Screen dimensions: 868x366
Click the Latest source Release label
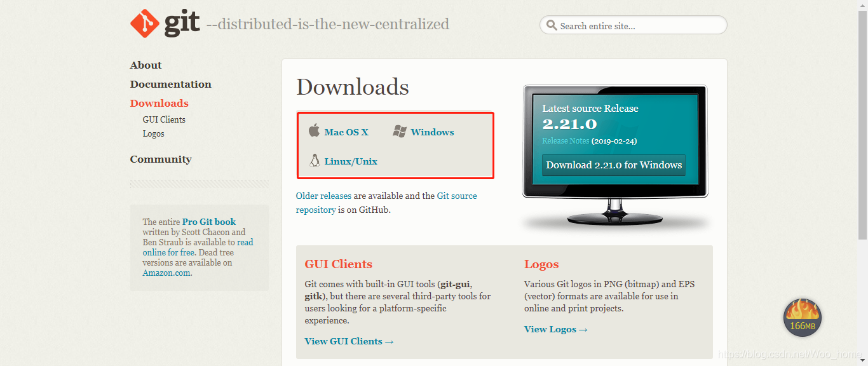(590, 108)
